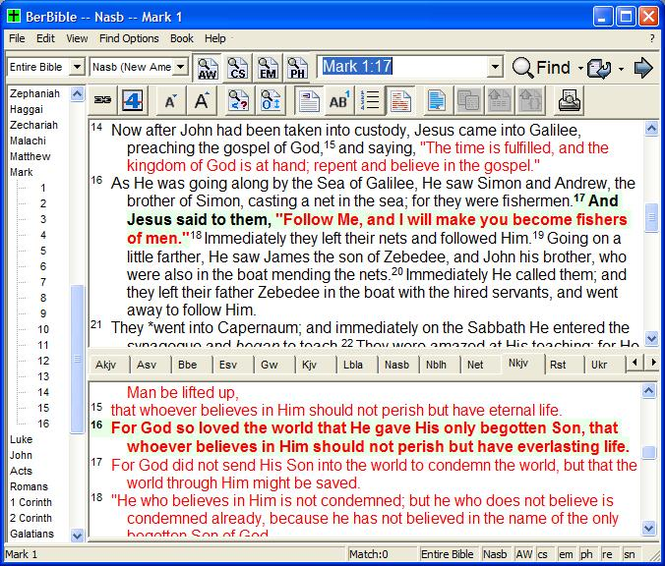
Task: Select Zephaniah in the book list
Action: click(35, 93)
